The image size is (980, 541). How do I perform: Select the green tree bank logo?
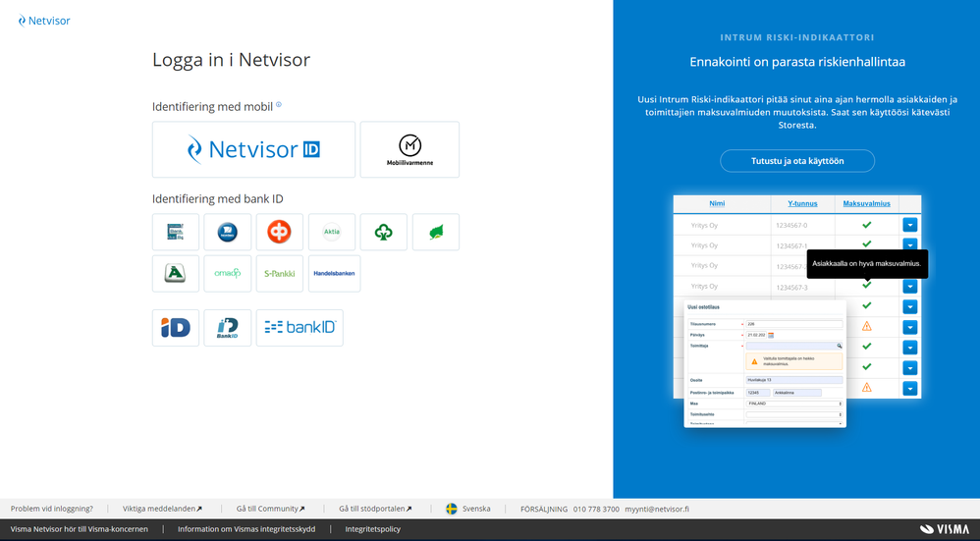pos(384,232)
